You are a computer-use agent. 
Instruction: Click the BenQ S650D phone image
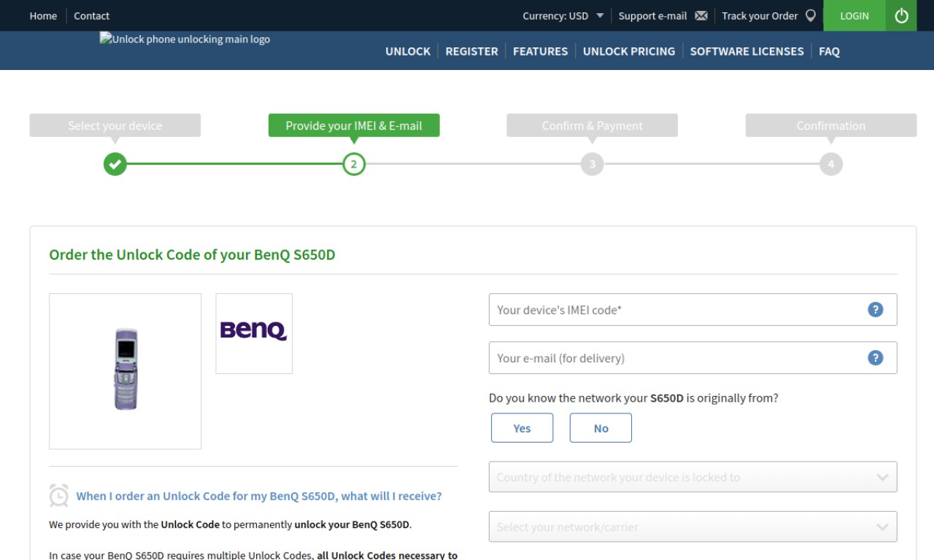126,371
